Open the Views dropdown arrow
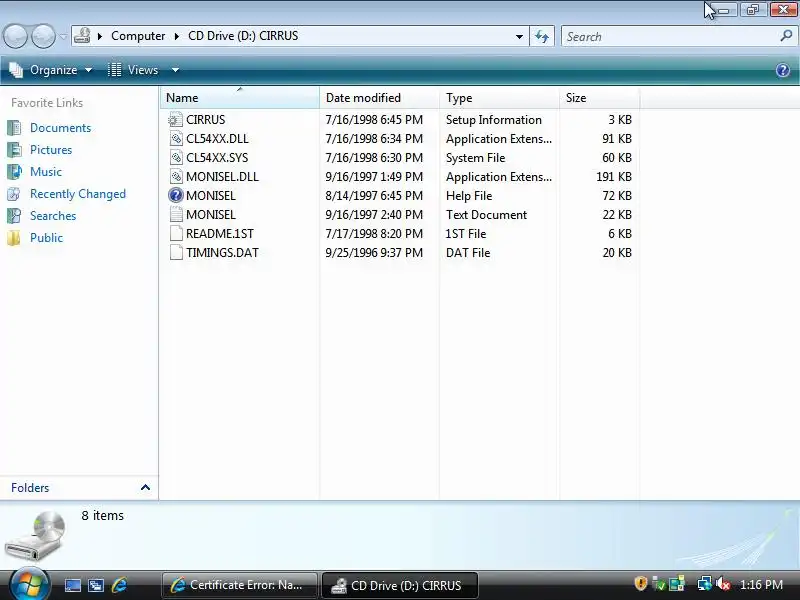800x600 pixels. click(175, 70)
